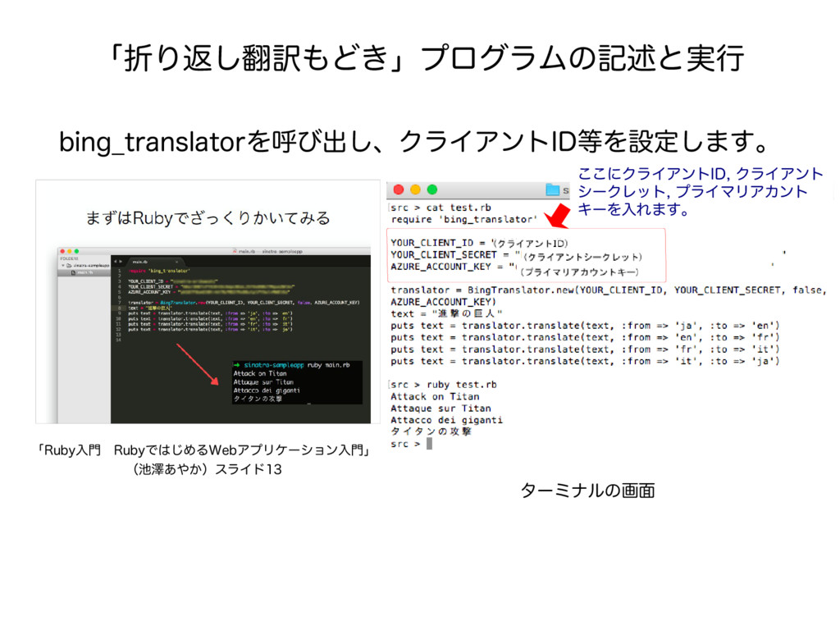Click 'タイタンの攻撃' output in large terminal
This screenshot has width=840, height=630.
click(x=431, y=431)
